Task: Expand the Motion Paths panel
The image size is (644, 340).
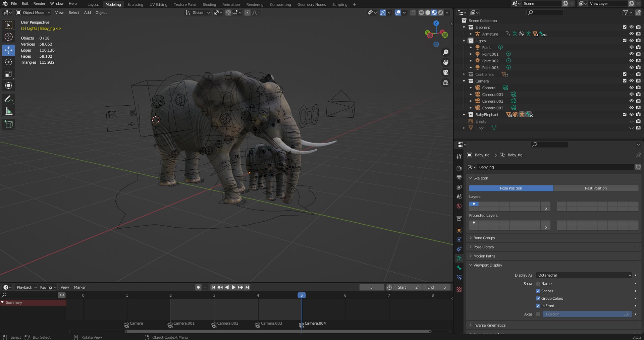Action: (x=470, y=256)
